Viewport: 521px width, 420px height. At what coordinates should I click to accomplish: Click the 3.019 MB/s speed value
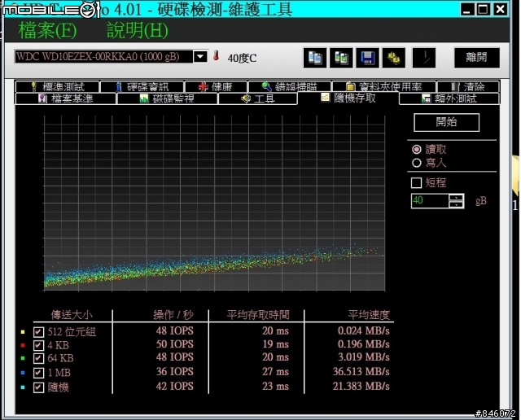pyautogui.click(x=364, y=357)
